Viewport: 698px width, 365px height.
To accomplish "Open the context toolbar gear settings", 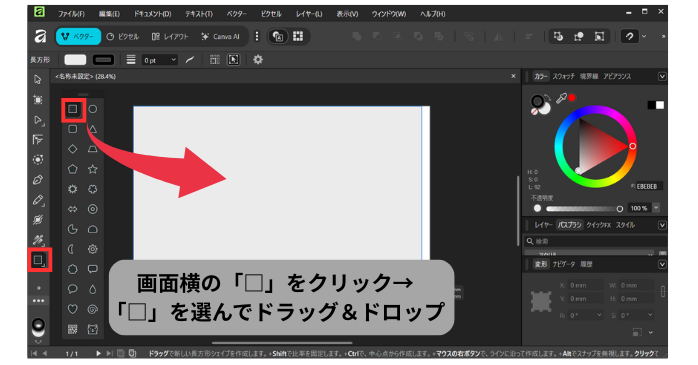I will (258, 60).
